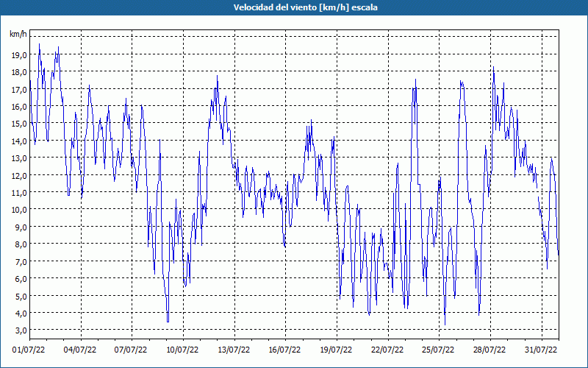Click the 01/07/22 date label
Screen dimensions: 588x368
tap(29, 350)
